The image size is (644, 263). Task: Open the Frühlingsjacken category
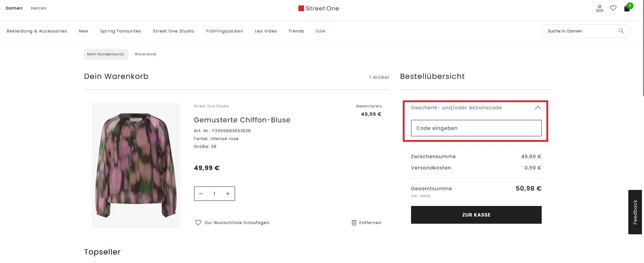(x=224, y=31)
